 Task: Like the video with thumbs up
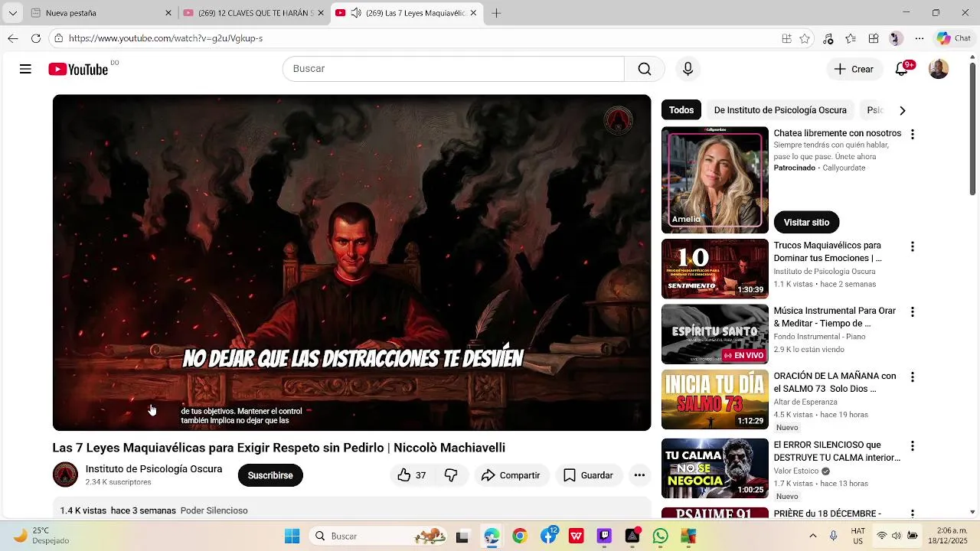point(411,475)
